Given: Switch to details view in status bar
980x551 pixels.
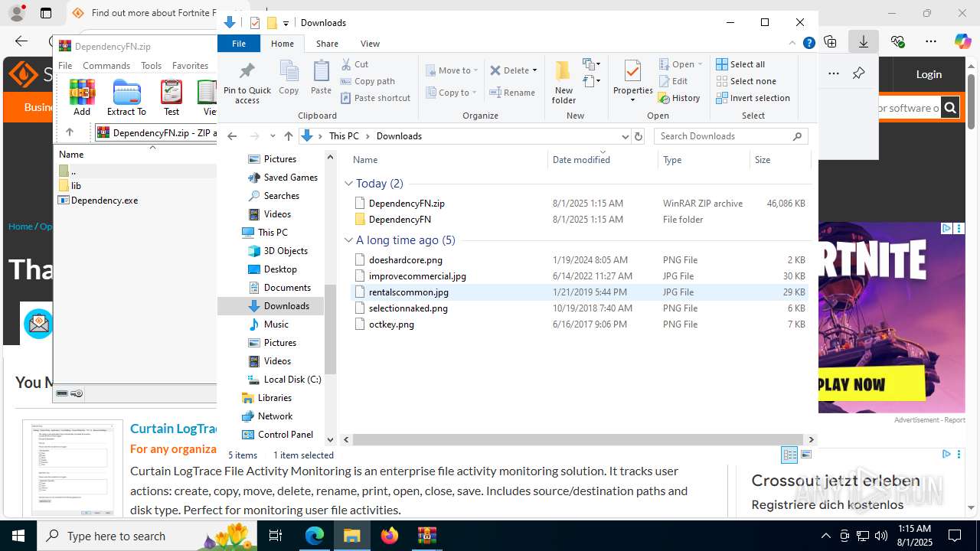Looking at the screenshot, I should (789, 455).
